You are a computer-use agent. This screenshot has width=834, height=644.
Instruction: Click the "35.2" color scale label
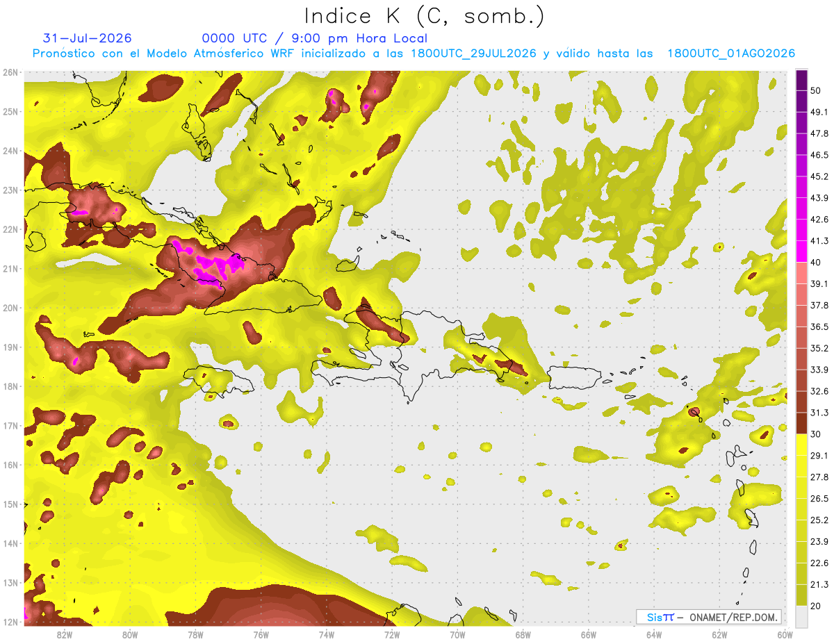click(819, 348)
